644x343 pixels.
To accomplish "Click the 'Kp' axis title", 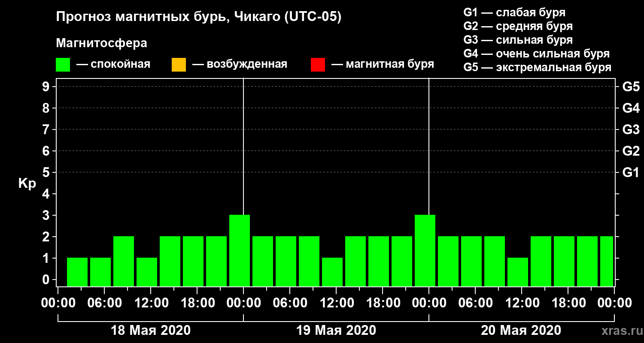I will [27, 184].
